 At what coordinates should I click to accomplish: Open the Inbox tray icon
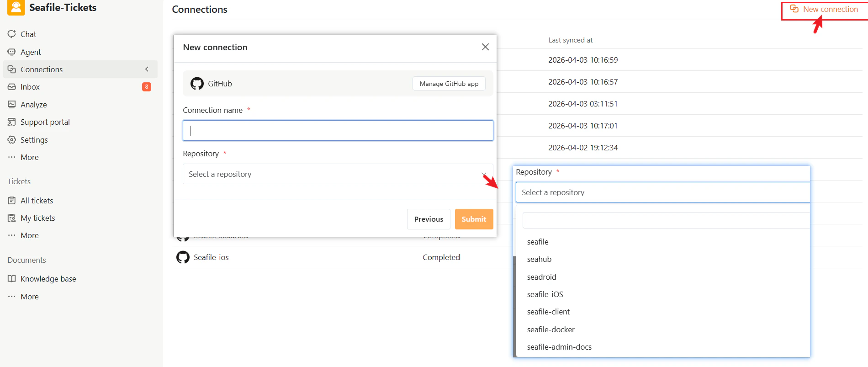pos(12,86)
